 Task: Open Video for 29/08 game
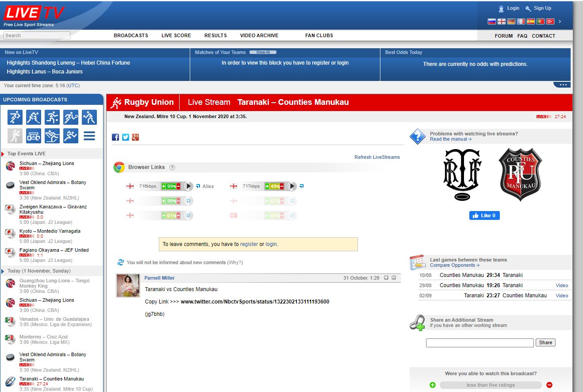562,285
